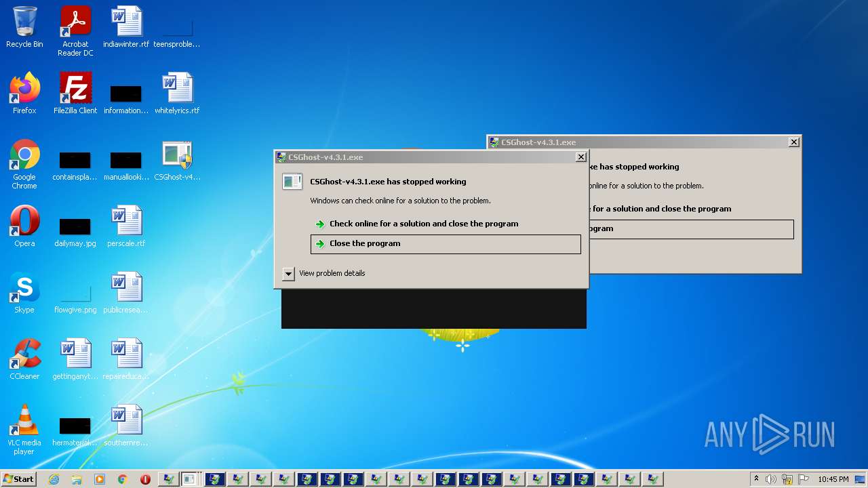Select the teensproble... desktop file

[177, 31]
